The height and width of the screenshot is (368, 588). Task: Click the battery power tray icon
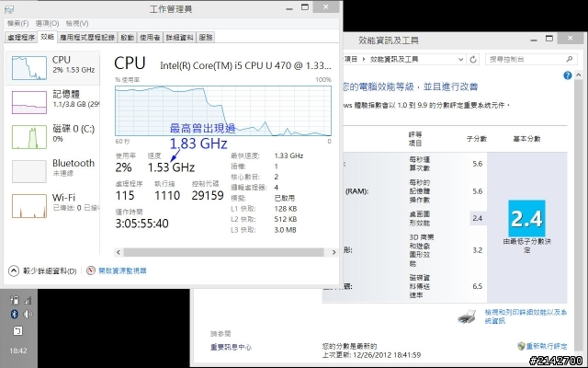coord(15,300)
